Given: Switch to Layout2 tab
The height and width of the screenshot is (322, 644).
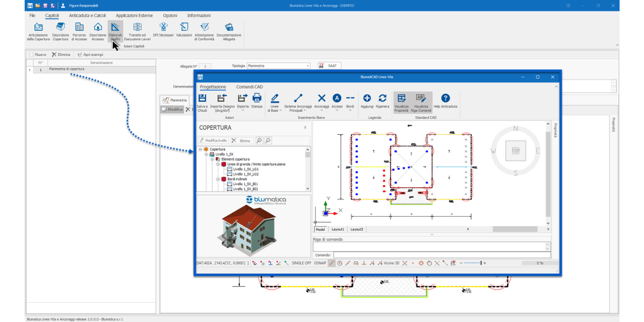Looking at the screenshot, I should coord(357,229).
